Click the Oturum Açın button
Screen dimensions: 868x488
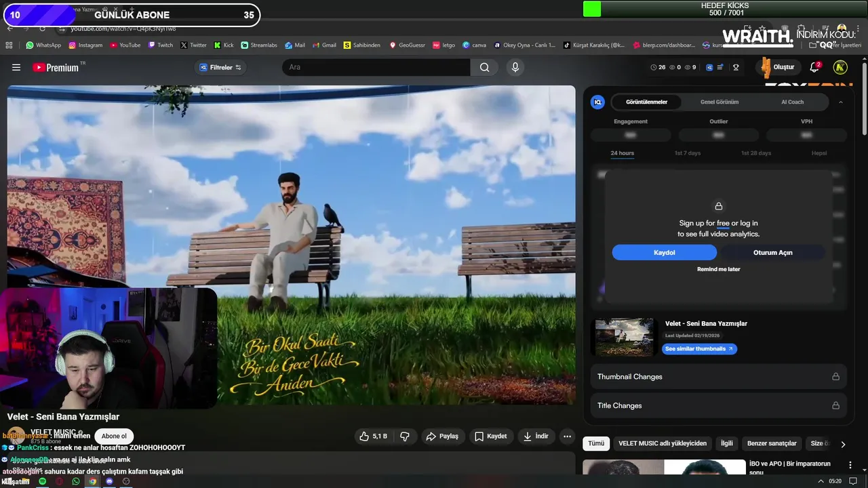coord(772,252)
